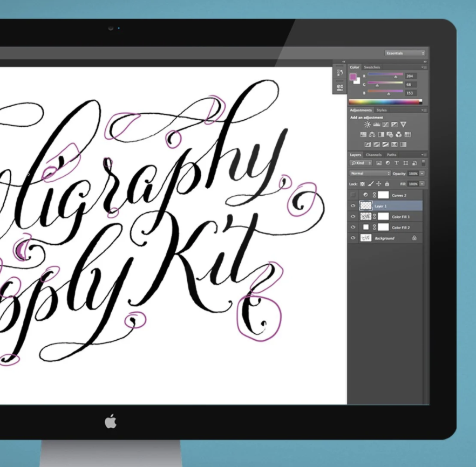
Task: Add a Levels adjustment
Action: click(x=377, y=125)
